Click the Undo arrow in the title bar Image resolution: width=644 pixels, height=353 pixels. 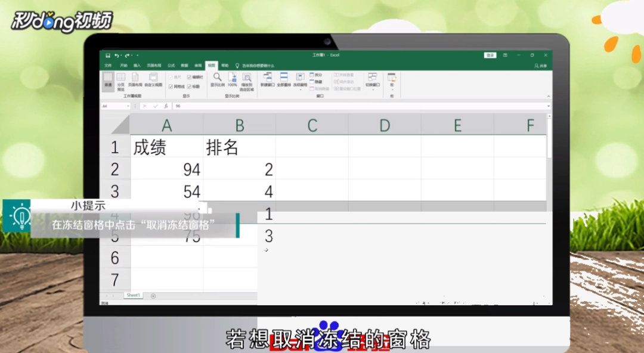pyautogui.click(x=117, y=55)
